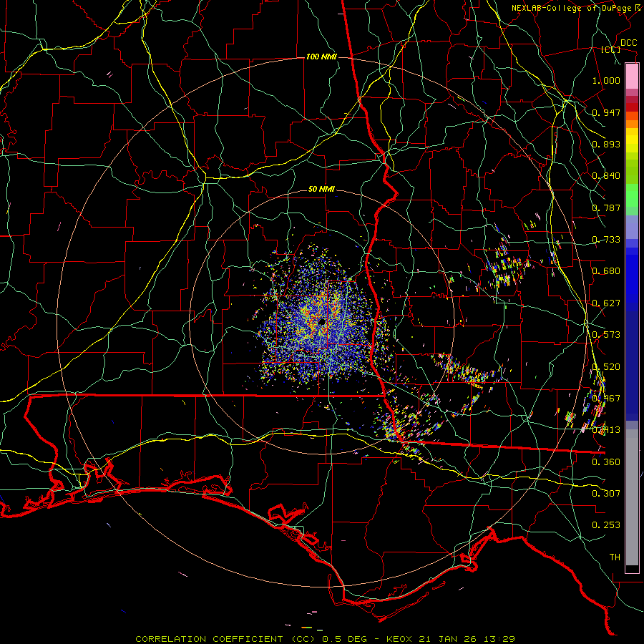
Task: Click the 100 NMI range ring label
Action: (x=321, y=57)
